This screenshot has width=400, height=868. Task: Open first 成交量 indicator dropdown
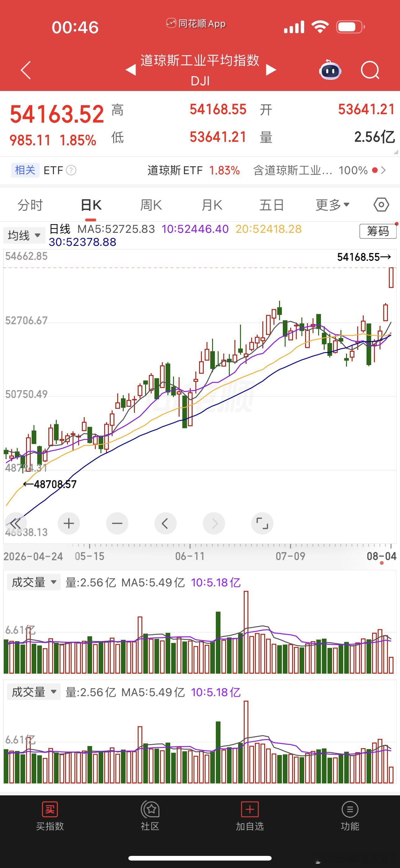[34, 582]
